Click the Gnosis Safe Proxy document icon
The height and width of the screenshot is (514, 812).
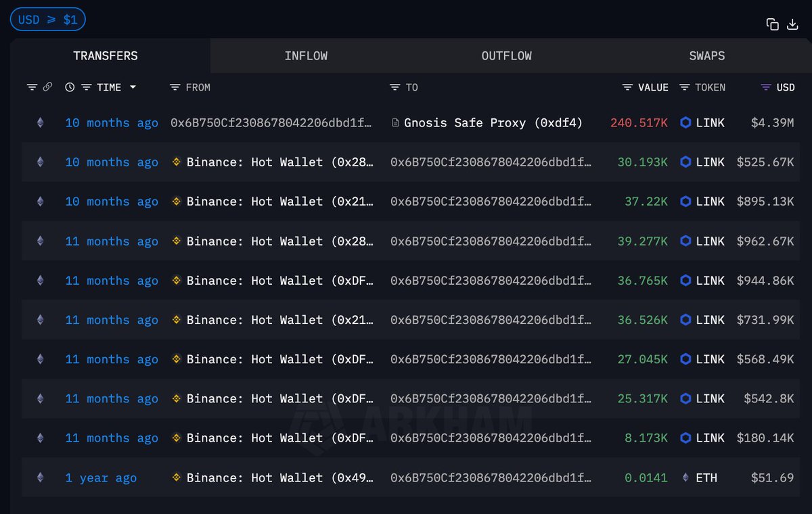click(395, 123)
